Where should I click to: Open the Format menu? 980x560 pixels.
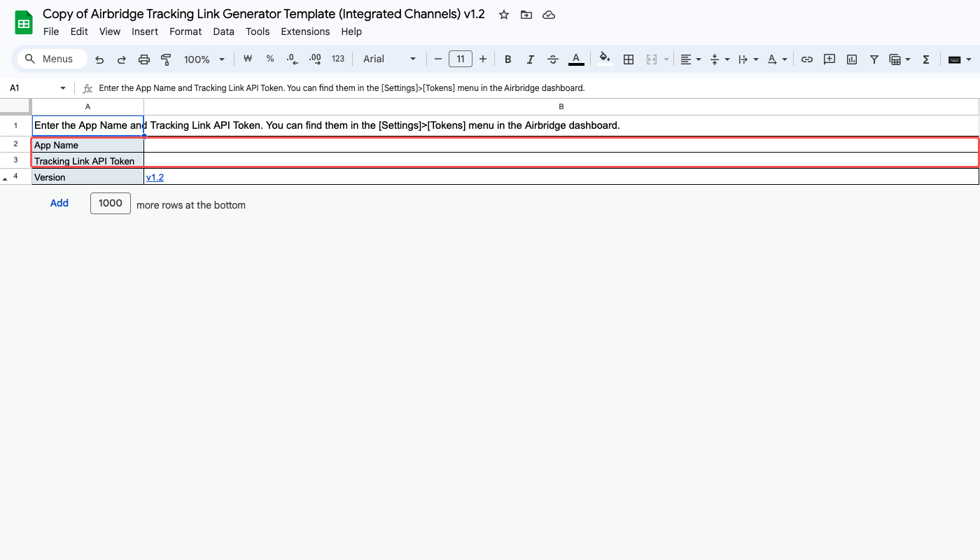point(185,31)
